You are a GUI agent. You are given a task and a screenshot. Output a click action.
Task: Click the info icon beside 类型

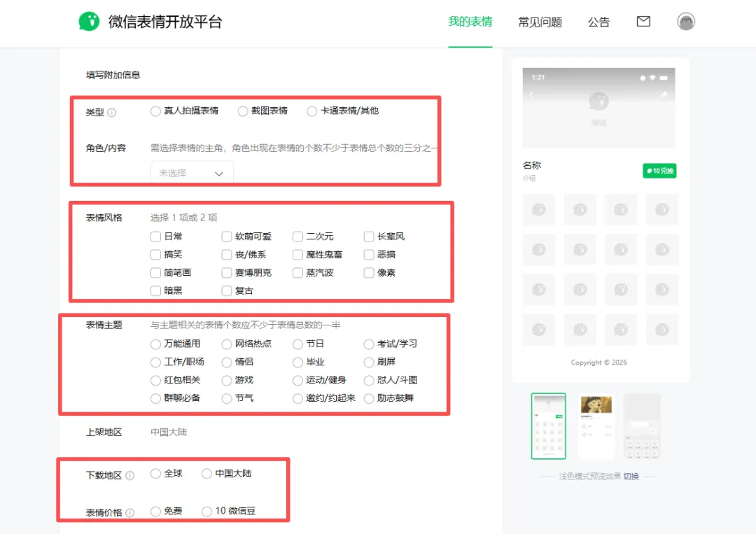[x=112, y=112]
